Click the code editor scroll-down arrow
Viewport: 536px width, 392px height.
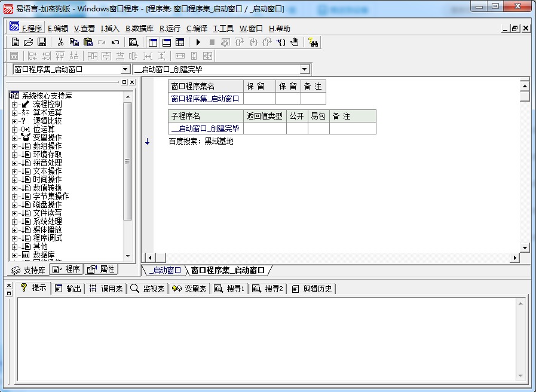pyautogui.click(x=525, y=247)
